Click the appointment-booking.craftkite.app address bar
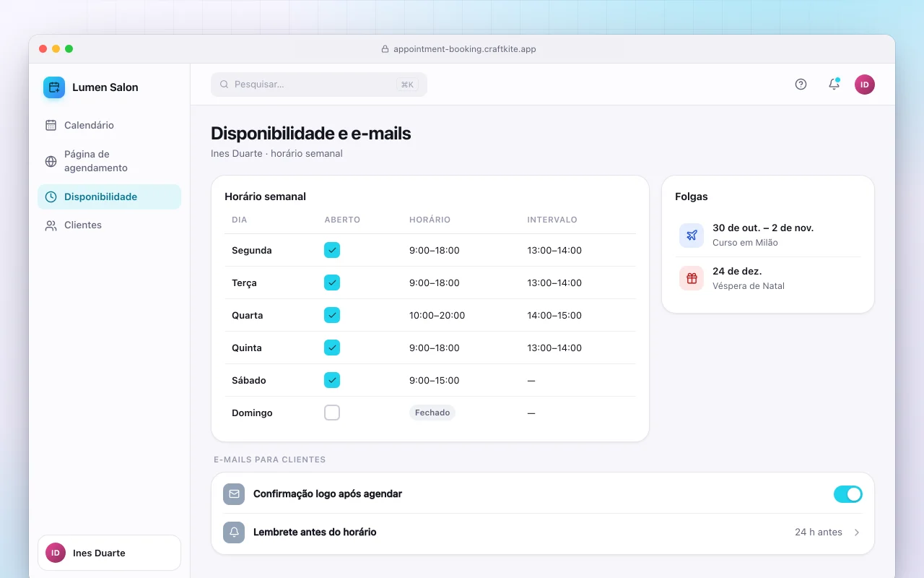The height and width of the screenshot is (578, 924). pyautogui.click(x=459, y=49)
